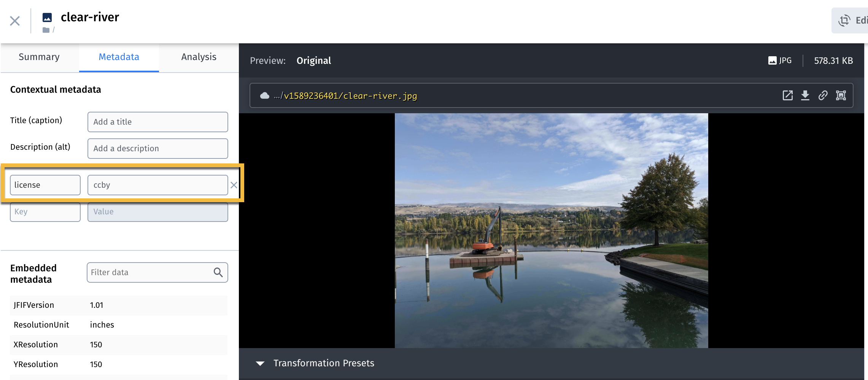This screenshot has height=380, width=868.
Task: Click the image type icon beside clear-river title
Action: click(x=47, y=17)
